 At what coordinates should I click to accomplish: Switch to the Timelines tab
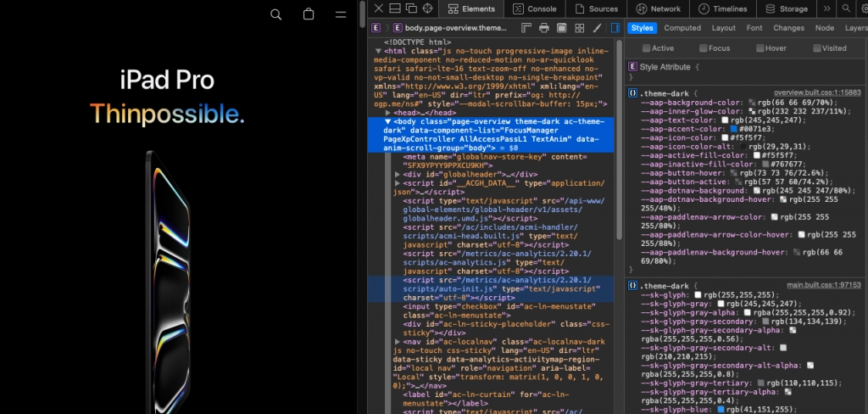[722, 8]
